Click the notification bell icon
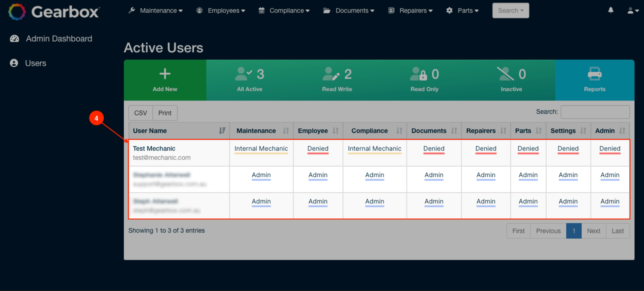The width and height of the screenshot is (644, 291). pyautogui.click(x=610, y=10)
